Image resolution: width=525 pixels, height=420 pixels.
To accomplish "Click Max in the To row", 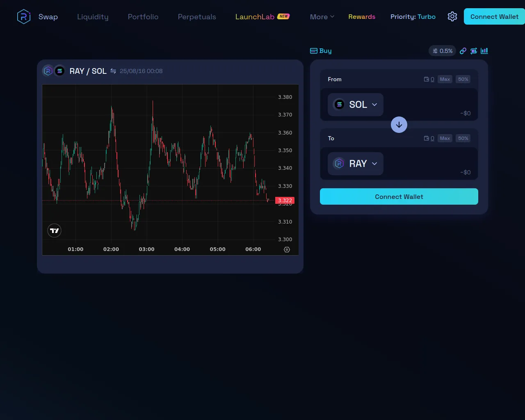I will [x=445, y=138].
